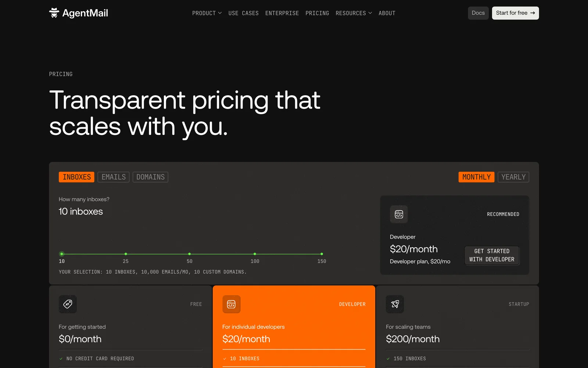Expand the Product menu chevron
This screenshot has height=368, width=588.
(220, 13)
